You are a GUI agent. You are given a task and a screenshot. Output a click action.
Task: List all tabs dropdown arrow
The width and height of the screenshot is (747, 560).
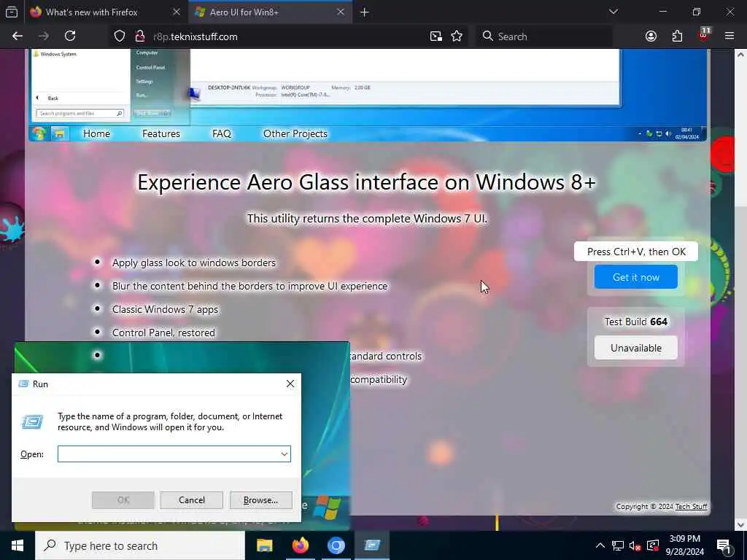[613, 12]
